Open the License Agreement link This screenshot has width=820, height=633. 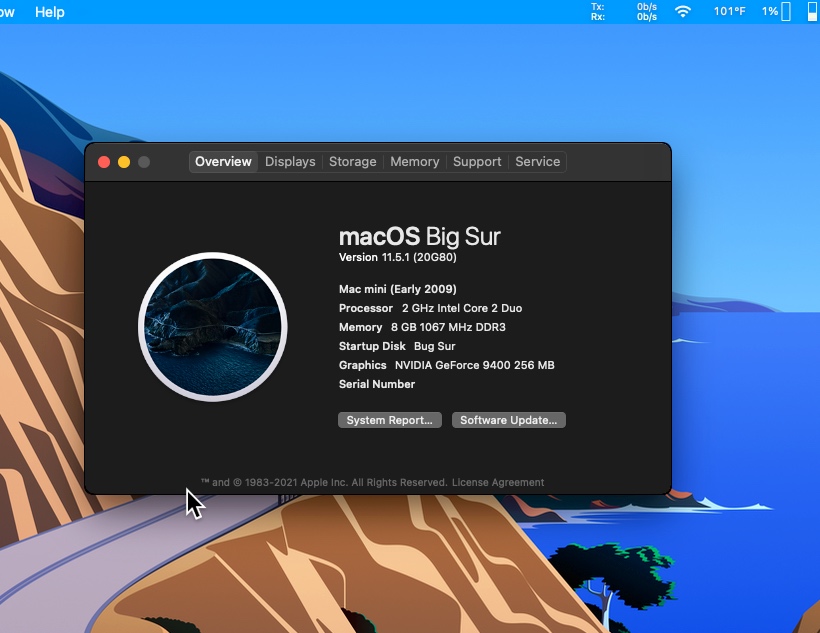[x=498, y=482]
